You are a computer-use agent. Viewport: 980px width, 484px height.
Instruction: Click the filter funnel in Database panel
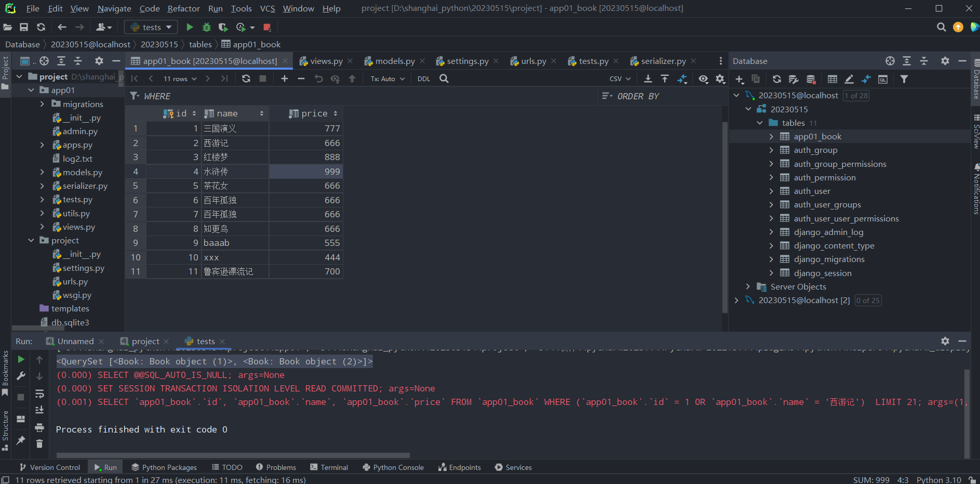[x=904, y=79]
